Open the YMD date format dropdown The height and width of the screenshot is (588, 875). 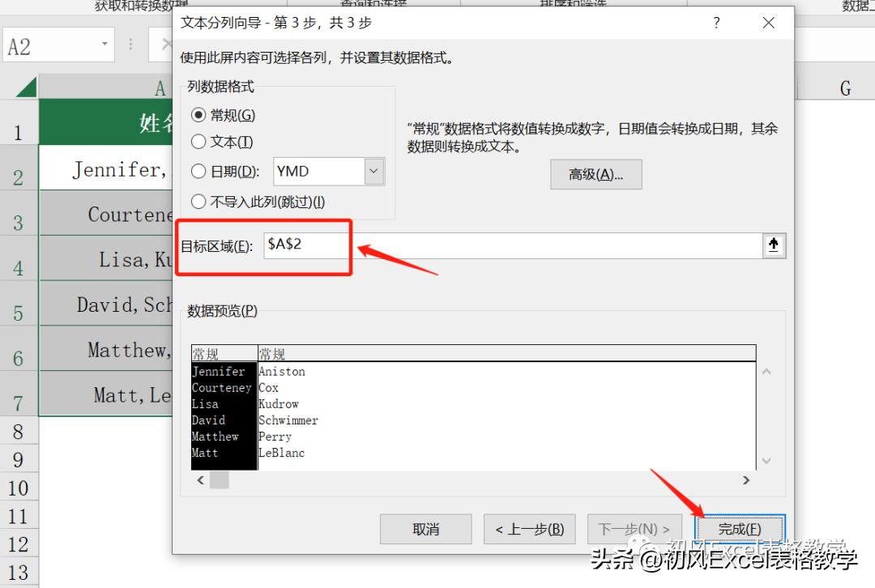tap(373, 172)
